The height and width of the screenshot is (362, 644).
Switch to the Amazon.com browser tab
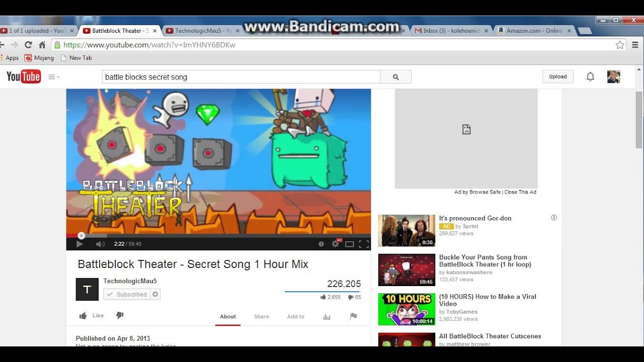click(x=534, y=31)
